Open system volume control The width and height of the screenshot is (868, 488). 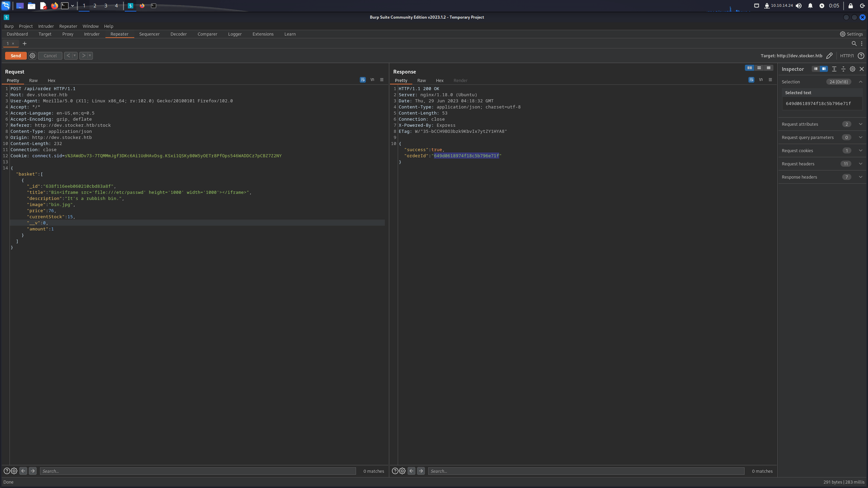point(799,6)
